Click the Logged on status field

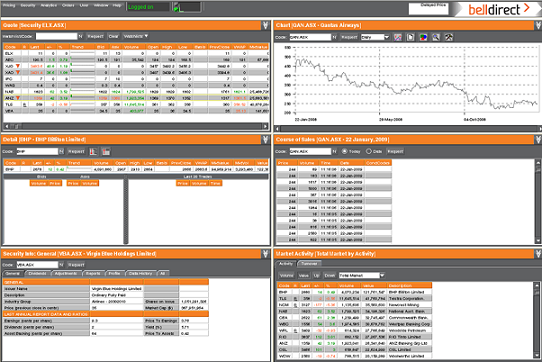[148, 7]
